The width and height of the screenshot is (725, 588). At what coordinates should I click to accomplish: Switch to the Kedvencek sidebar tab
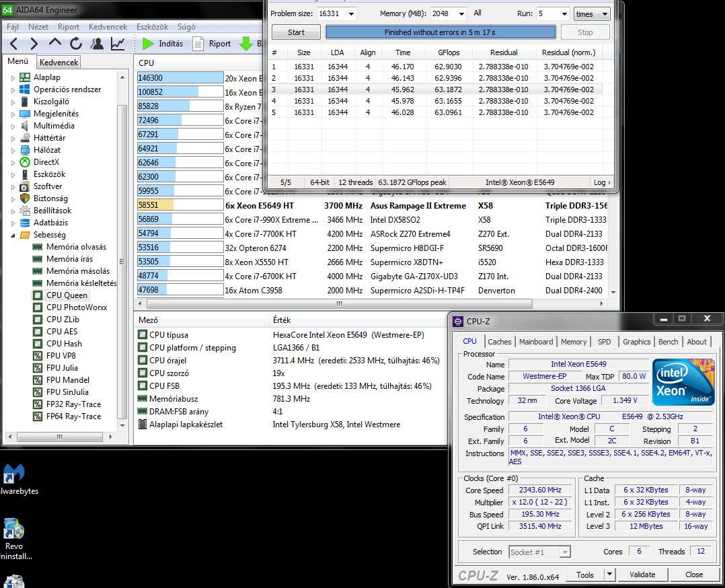point(59,62)
